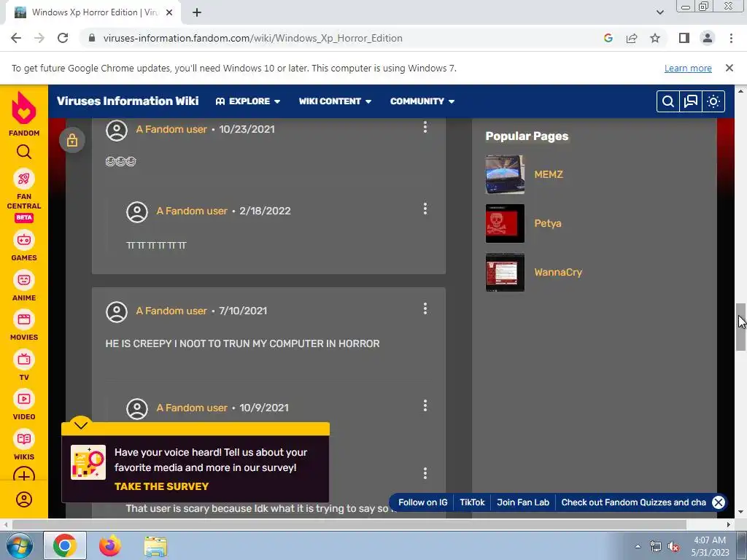
Task: Click avatar of 2/18/2022 Fandom user
Action: (x=137, y=211)
